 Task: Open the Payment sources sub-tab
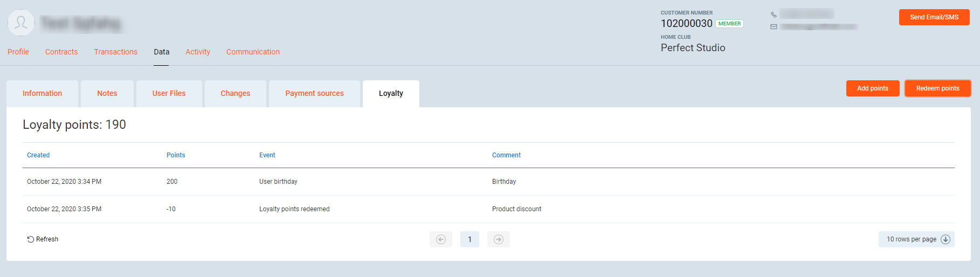pos(314,93)
